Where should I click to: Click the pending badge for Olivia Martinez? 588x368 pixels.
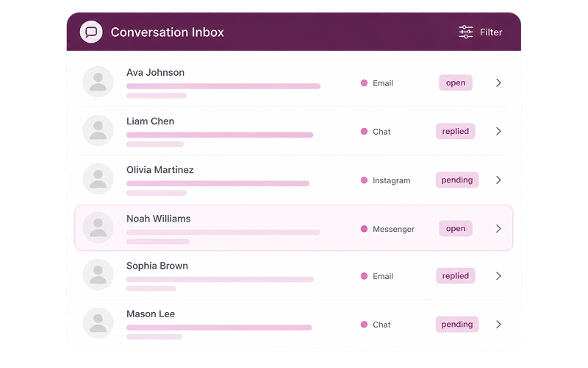(x=456, y=180)
